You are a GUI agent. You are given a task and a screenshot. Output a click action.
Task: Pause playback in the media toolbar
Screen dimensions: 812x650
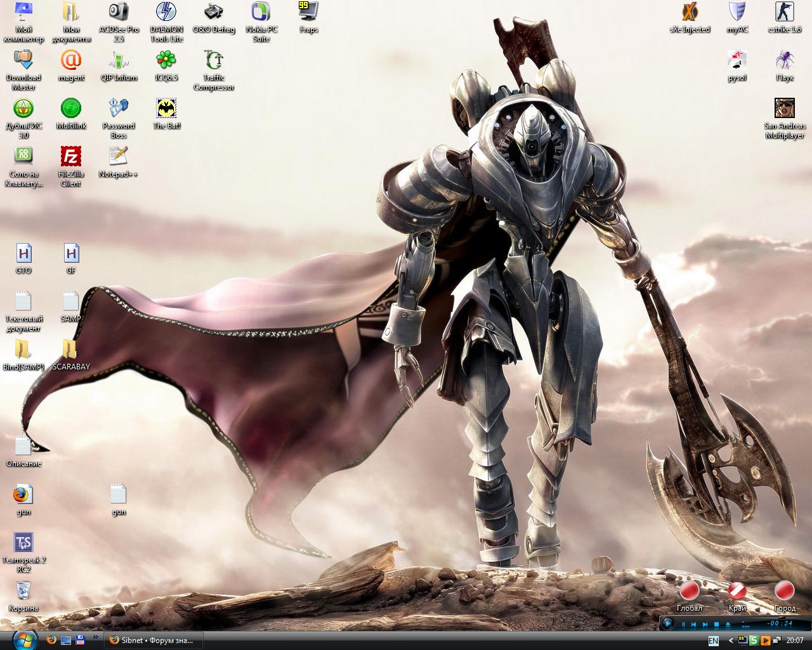point(683,625)
